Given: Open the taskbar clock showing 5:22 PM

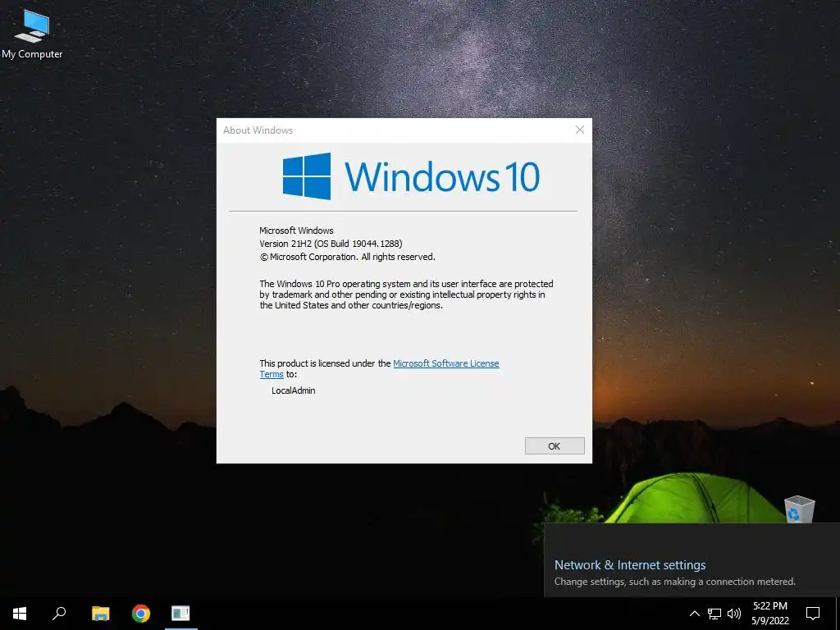Looking at the screenshot, I should tap(770, 614).
